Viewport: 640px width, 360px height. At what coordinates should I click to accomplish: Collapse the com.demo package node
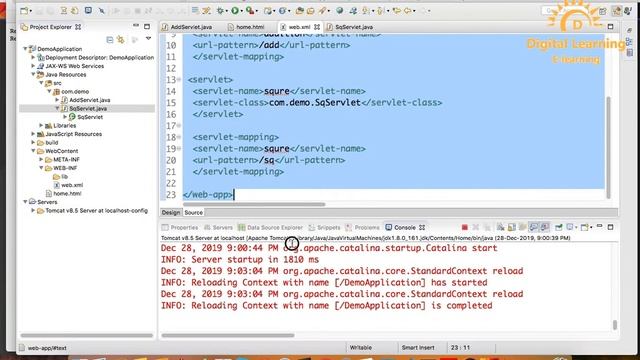coord(49,91)
